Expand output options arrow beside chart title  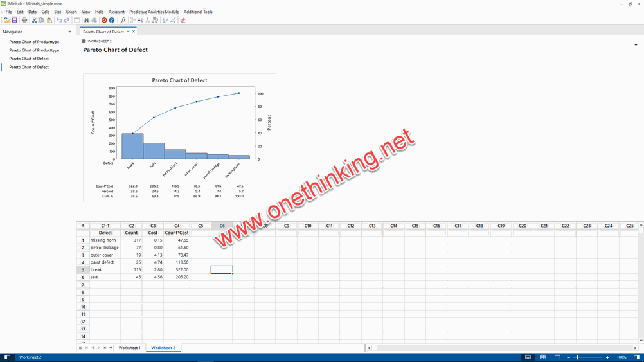pyautogui.click(x=636, y=45)
